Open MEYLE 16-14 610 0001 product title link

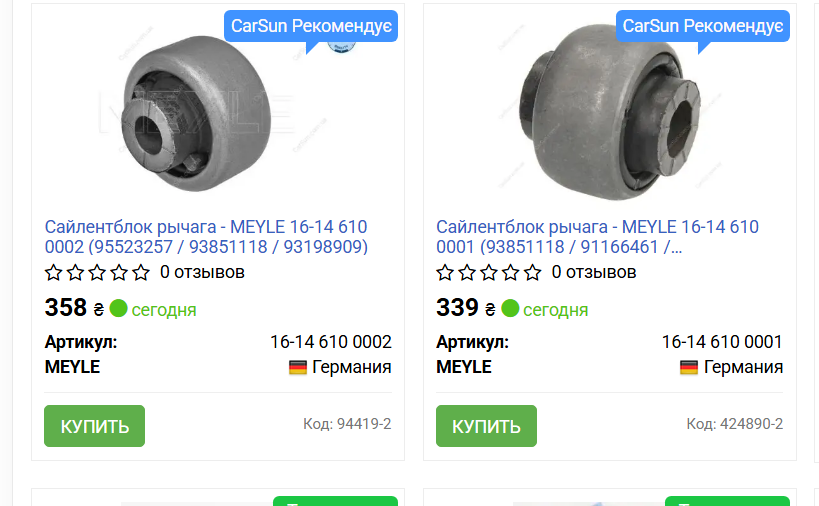click(598, 237)
